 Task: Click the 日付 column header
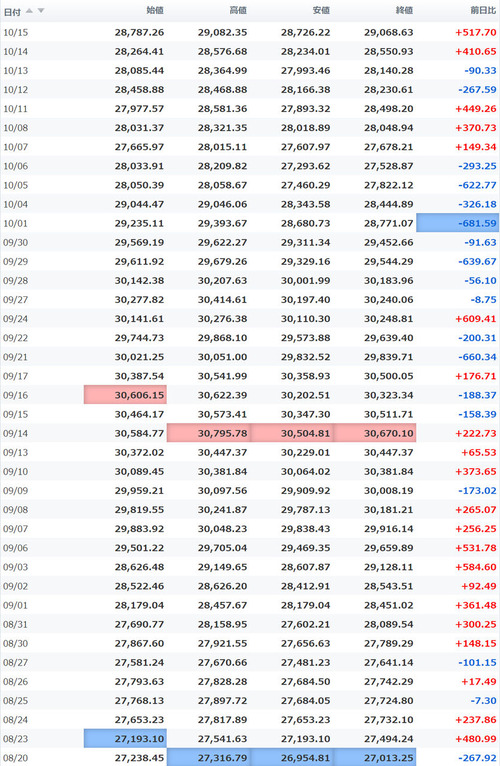tap(12, 11)
